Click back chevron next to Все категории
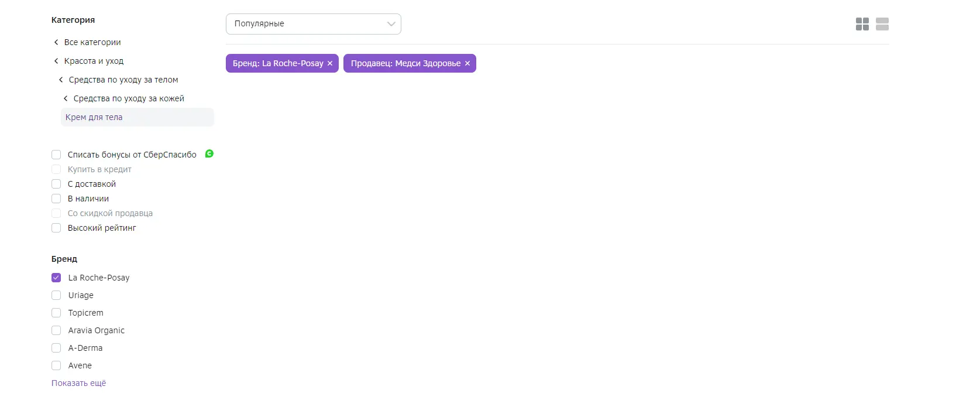 pyautogui.click(x=56, y=42)
